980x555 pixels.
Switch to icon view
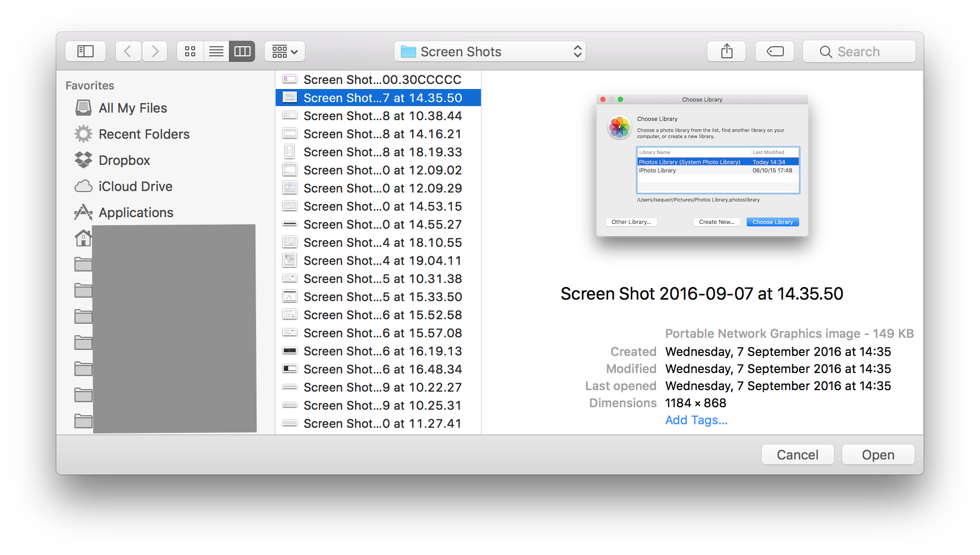tap(190, 51)
